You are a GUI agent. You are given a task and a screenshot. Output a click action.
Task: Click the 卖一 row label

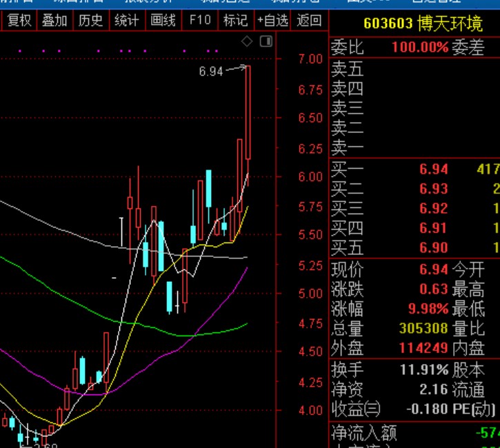tap(348, 147)
